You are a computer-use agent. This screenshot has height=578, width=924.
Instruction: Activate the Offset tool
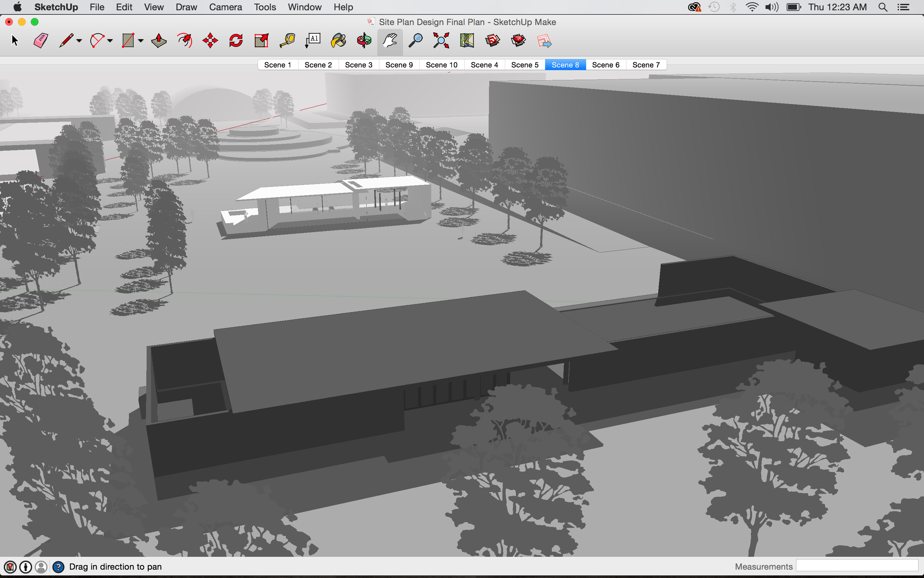tap(185, 40)
